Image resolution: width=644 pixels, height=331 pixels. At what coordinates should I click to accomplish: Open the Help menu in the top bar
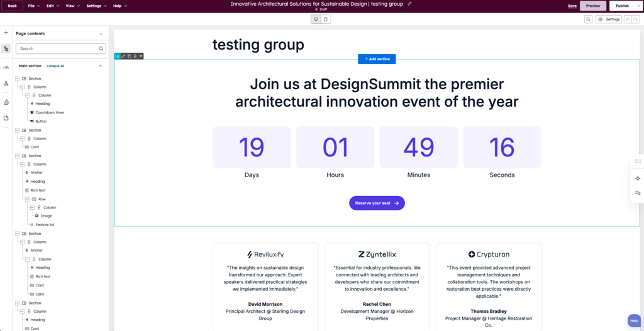(x=120, y=6)
